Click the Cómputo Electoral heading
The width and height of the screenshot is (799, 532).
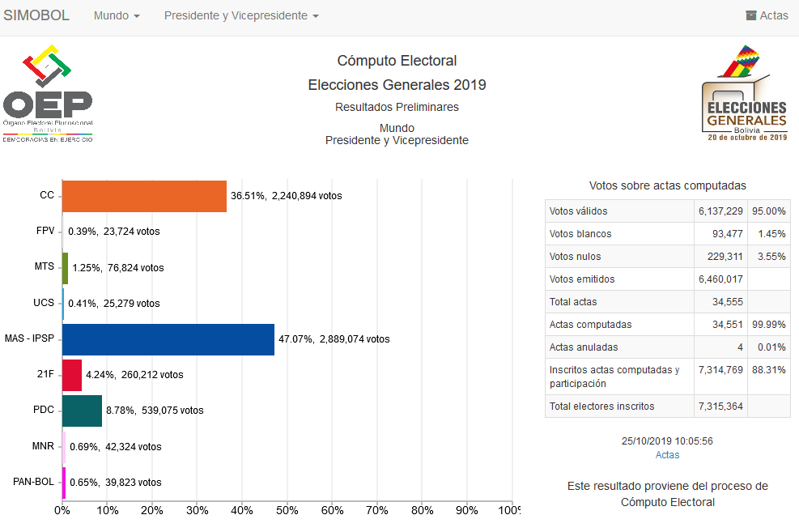pos(397,61)
